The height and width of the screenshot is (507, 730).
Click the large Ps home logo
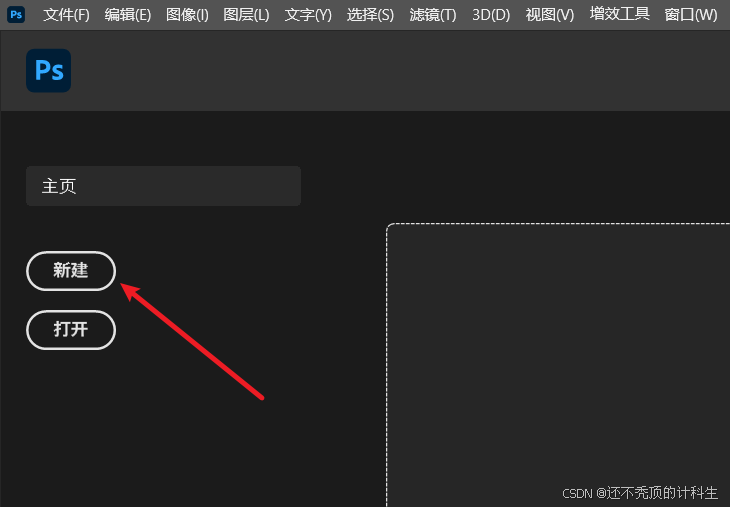point(48,70)
